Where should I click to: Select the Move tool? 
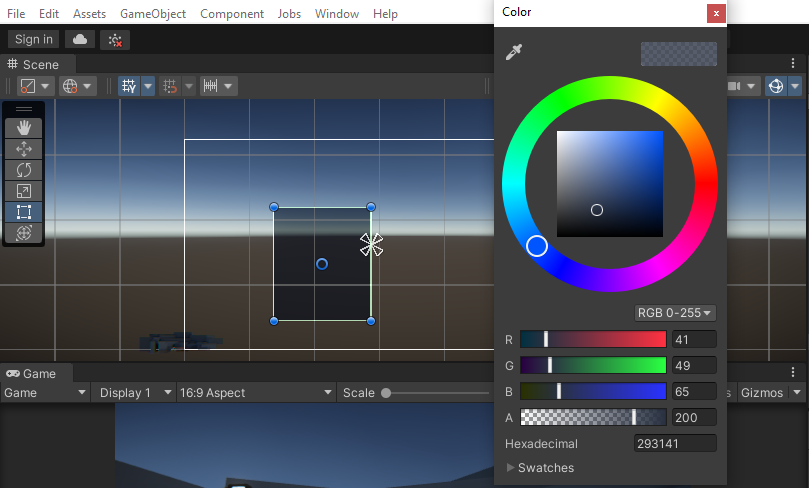(24, 148)
